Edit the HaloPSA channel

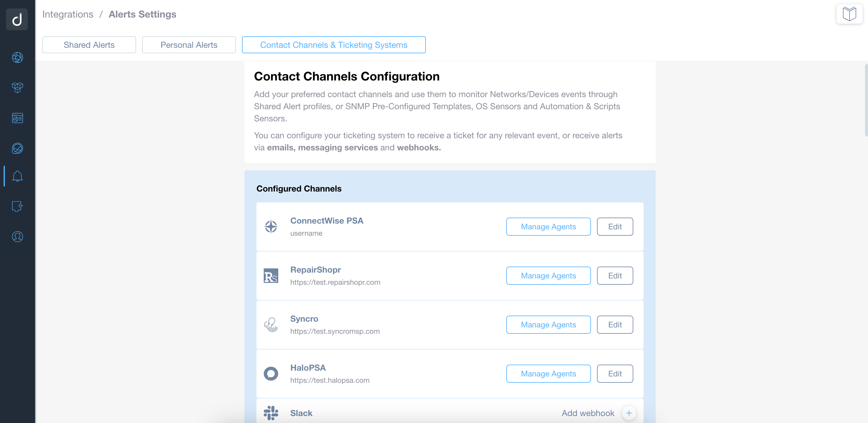[615, 373]
